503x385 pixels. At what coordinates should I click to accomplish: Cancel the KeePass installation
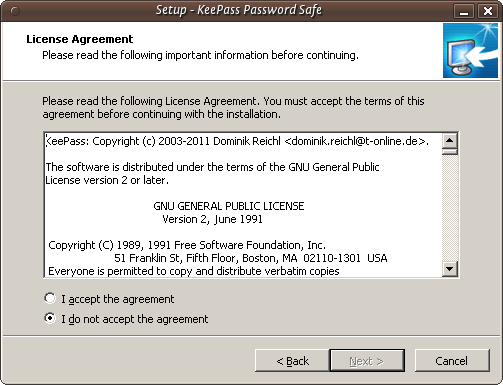[452, 361]
